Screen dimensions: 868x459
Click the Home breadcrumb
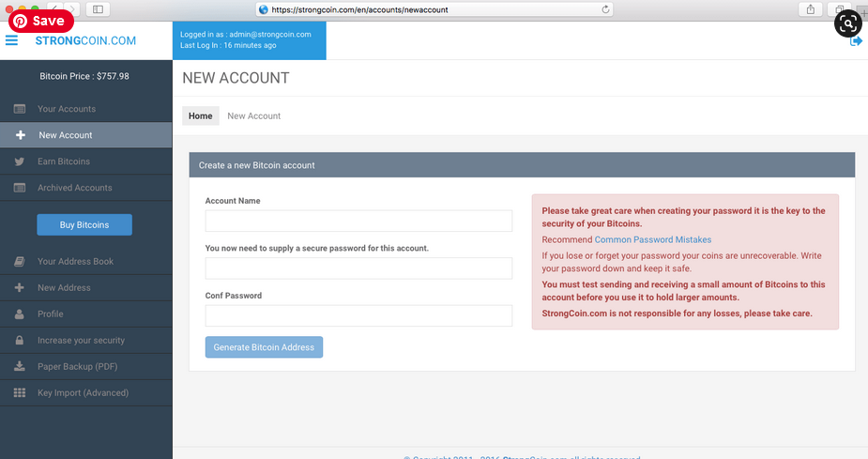(201, 115)
